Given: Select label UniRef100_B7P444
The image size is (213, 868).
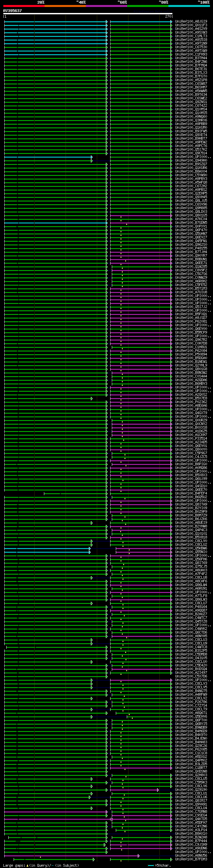Looking at the screenshot, I should (191, 841).
